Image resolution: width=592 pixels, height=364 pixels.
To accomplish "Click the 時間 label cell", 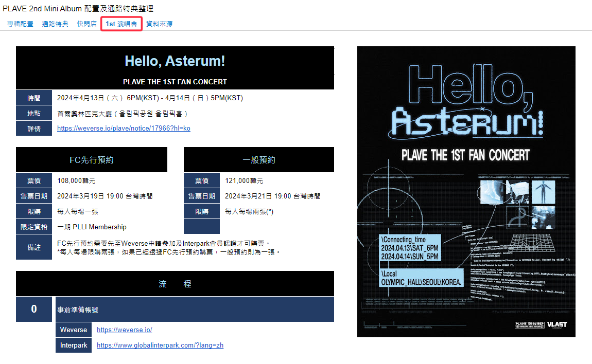I will [34, 98].
